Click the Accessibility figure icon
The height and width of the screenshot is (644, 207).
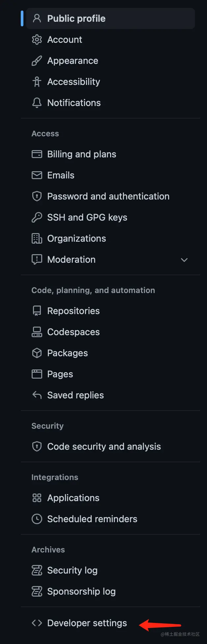(x=37, y=82)
